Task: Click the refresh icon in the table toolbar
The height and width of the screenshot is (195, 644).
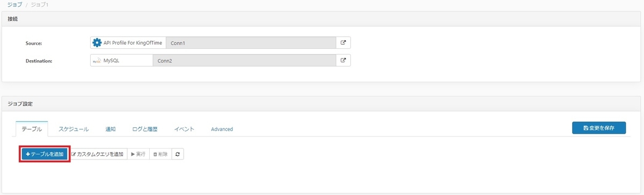Action: pos(177,154)
